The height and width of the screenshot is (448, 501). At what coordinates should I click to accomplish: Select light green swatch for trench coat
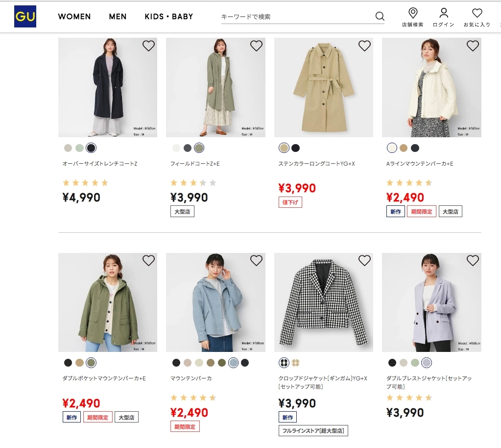click(79, 148)
